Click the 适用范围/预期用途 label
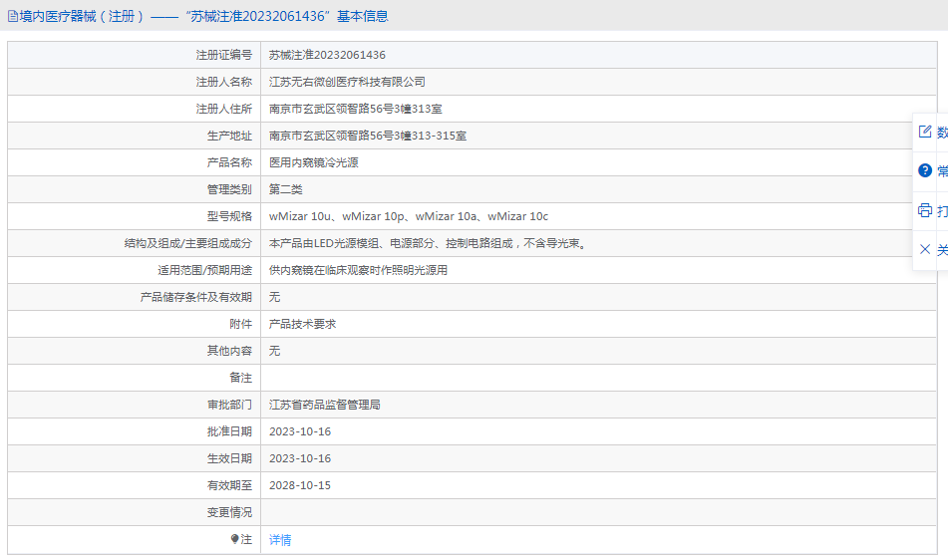 (205, 270)
